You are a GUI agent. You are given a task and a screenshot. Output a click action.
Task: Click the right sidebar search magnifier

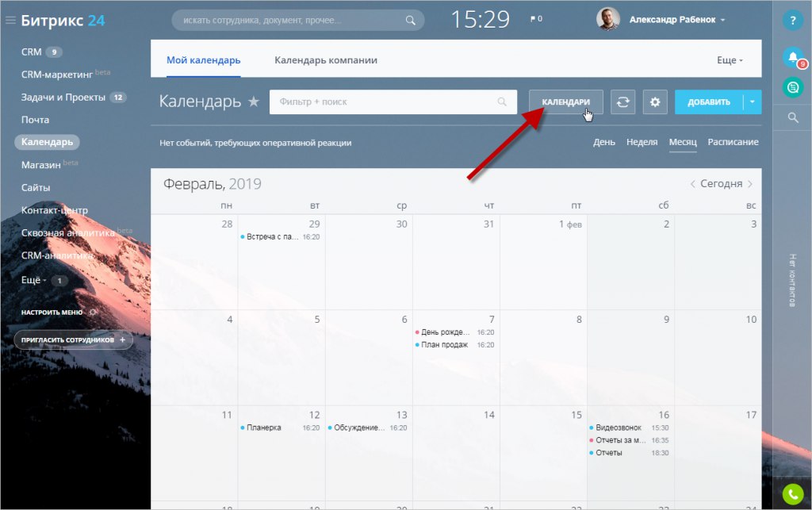[792, 117]
